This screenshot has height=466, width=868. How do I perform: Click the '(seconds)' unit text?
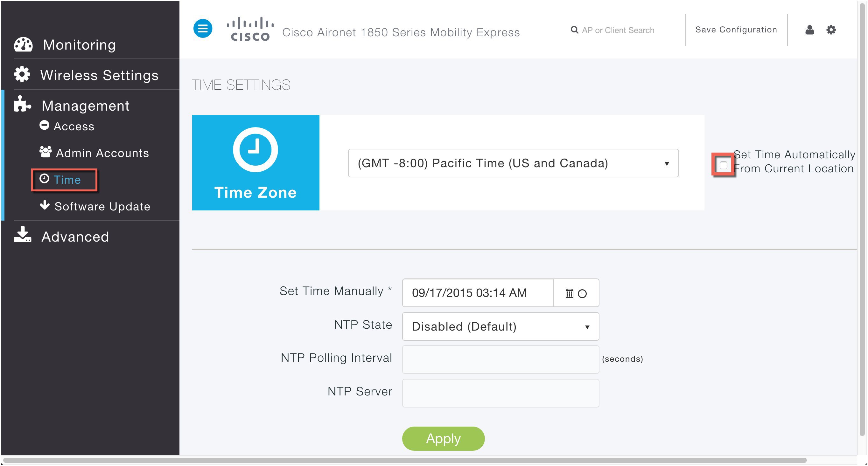[622, 359]
